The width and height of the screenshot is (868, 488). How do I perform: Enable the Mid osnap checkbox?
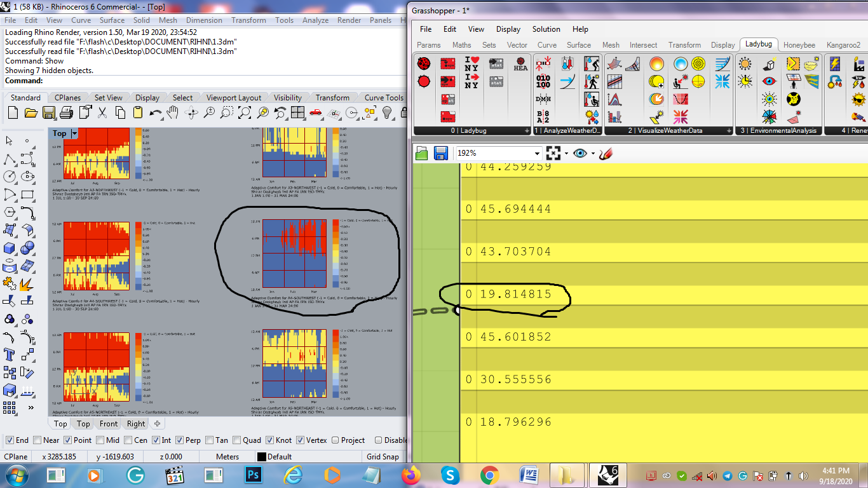click(100, 440)
